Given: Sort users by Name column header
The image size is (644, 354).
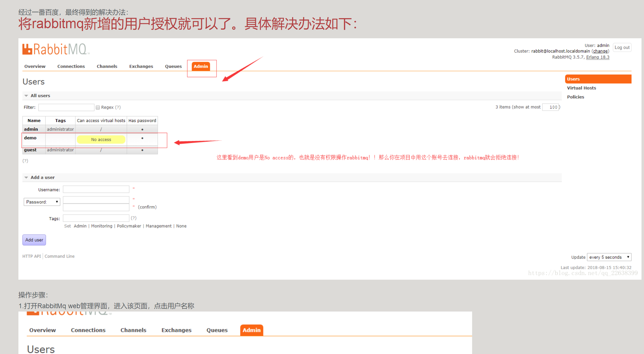Looking at the screenshot, I should (34, 120).
